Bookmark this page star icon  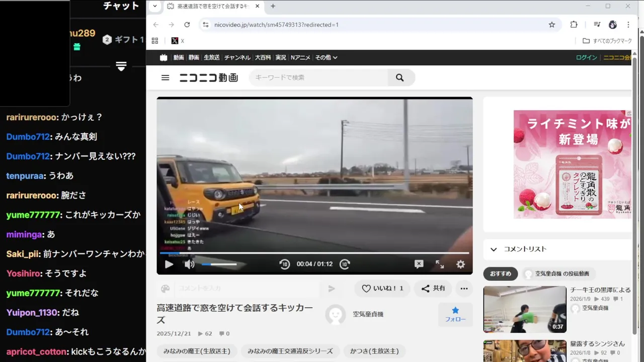551,25
